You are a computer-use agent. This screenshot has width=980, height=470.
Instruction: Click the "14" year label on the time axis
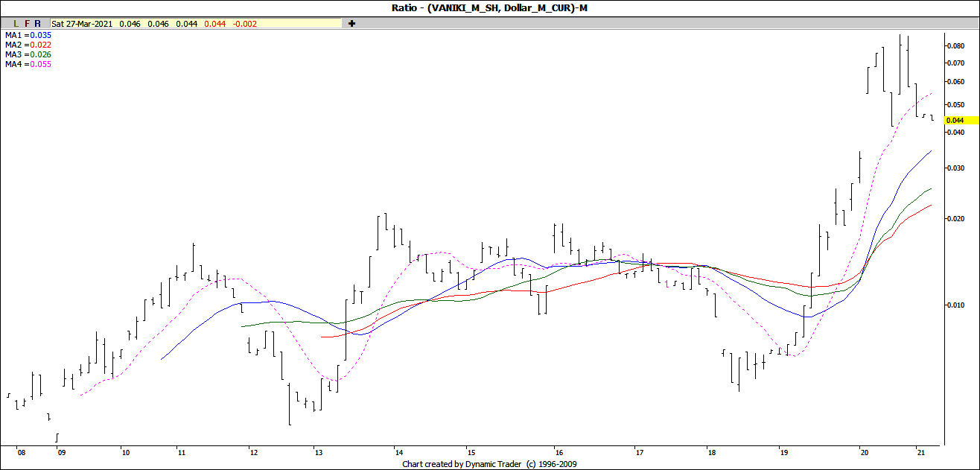(x=399, y=453)
